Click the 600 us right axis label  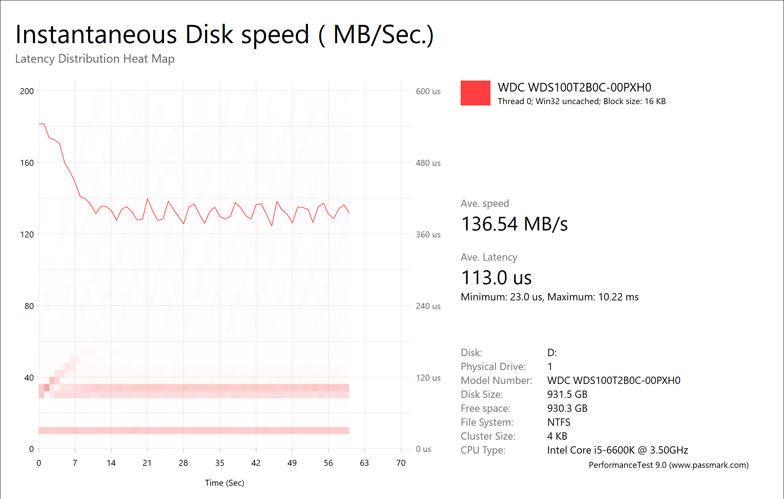[x=428, y=92]
